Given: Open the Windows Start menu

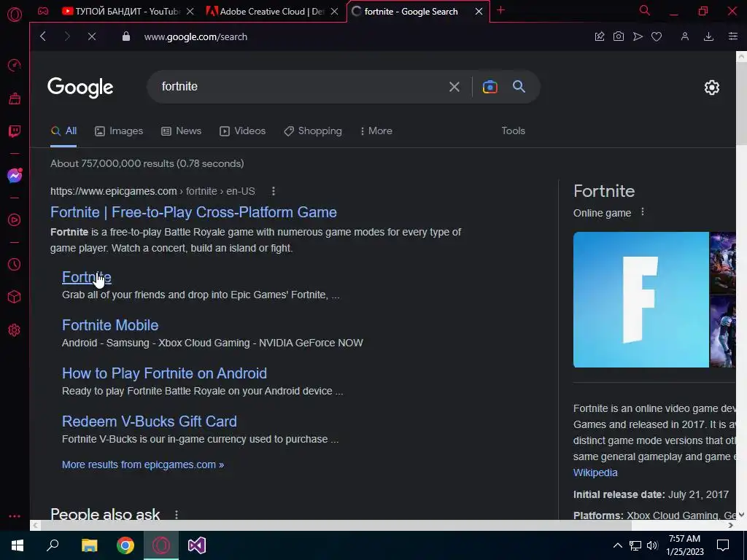Looking at the screenshot, I should (18, 545).
